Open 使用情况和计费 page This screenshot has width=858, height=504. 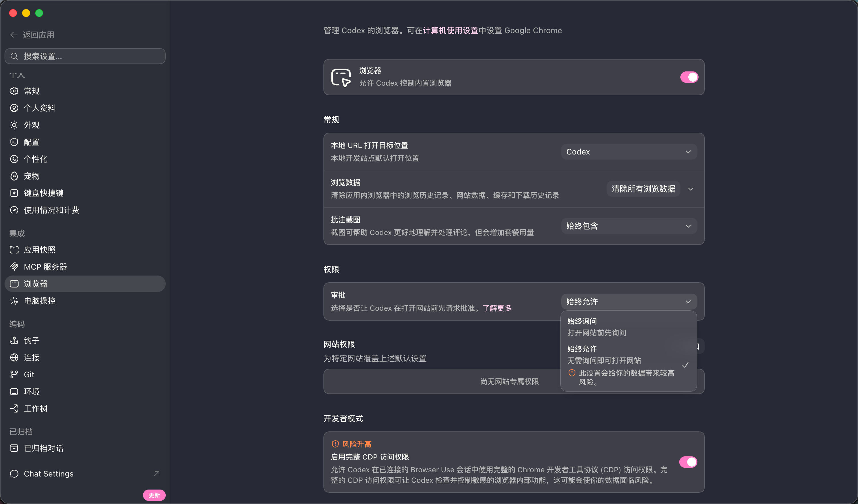point(85,210)
